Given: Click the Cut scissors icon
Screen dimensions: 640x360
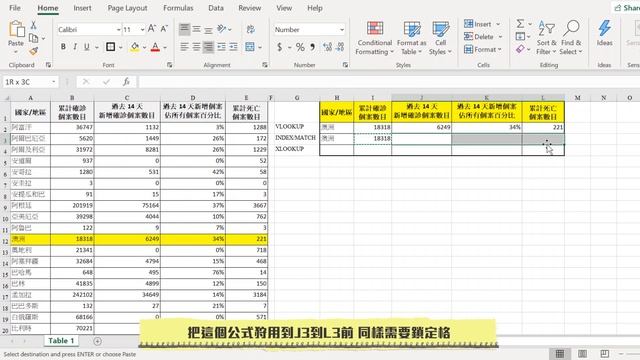Looking at the screenshot, I should point(33,25).
